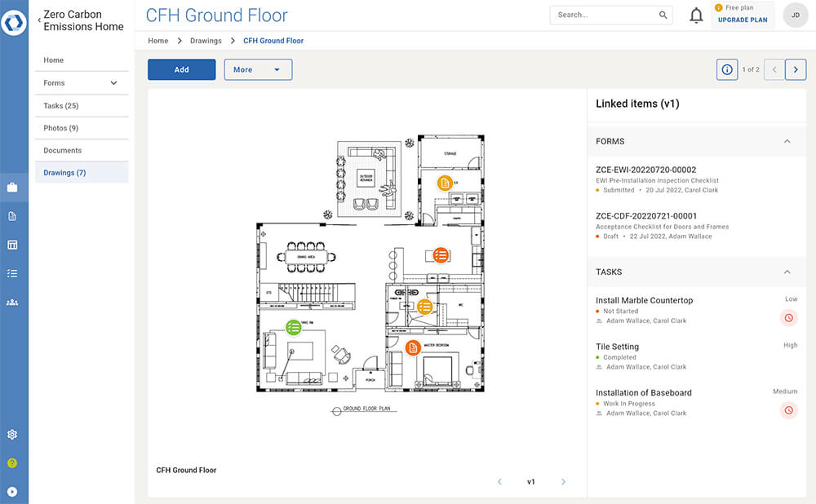Open Tasks (25) in the sidebar
The height and width of the screenshot is (504, 816).
click(x=61, y=106)
